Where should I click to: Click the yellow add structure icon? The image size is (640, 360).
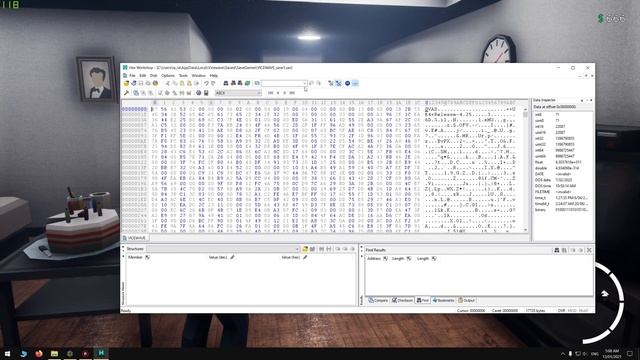305,249
